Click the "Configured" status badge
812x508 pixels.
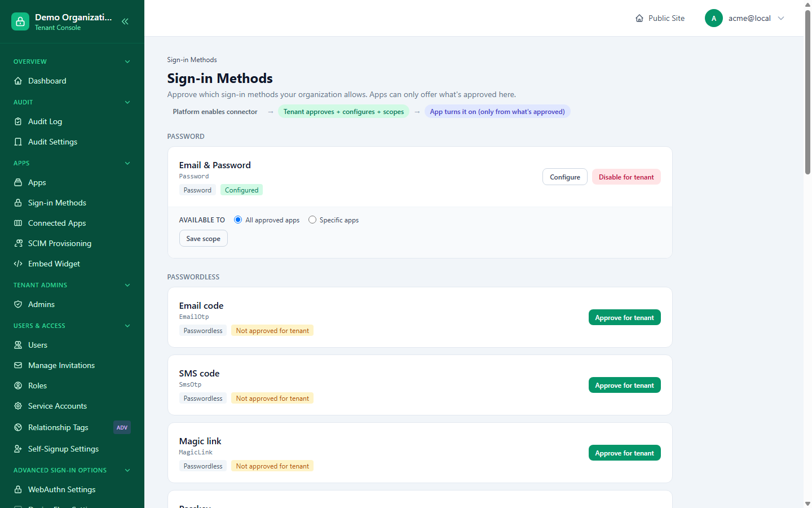pyautogui.click(x=241, y=190)
